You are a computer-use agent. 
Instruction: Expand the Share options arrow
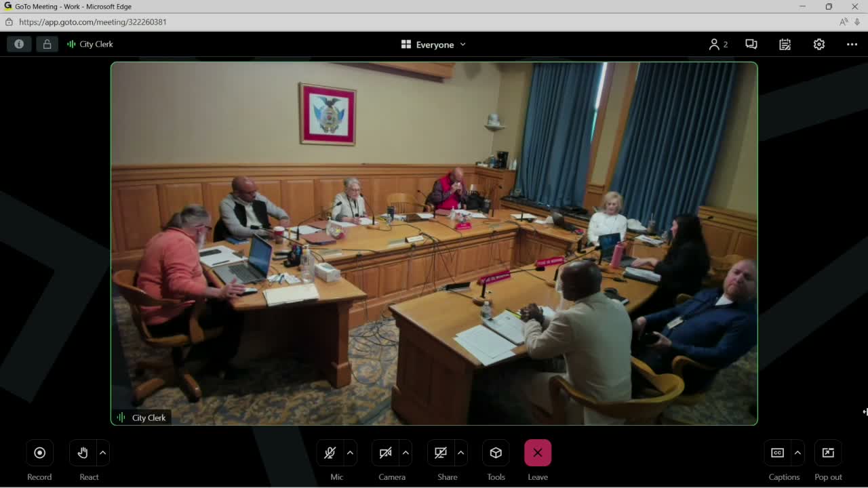click(461, 453)
